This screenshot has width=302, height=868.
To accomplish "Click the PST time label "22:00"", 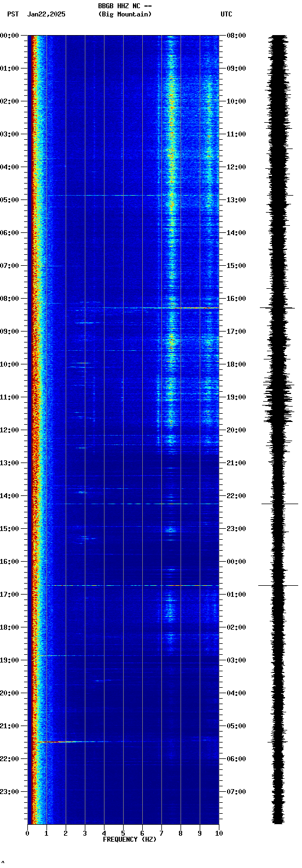I will point(9,759).
